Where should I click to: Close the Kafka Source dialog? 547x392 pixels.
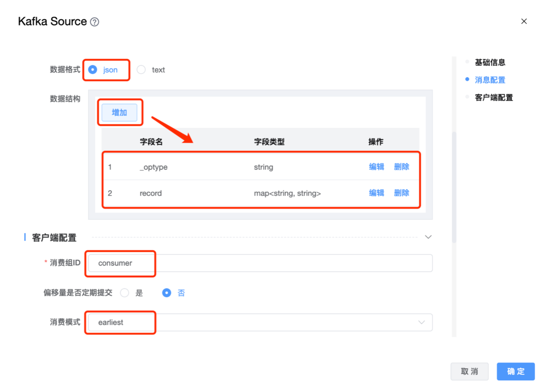[x=524, y=21]
